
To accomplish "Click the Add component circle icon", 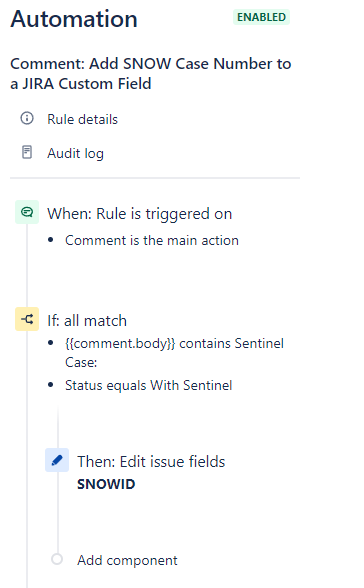I will click(x=57, y=559).
